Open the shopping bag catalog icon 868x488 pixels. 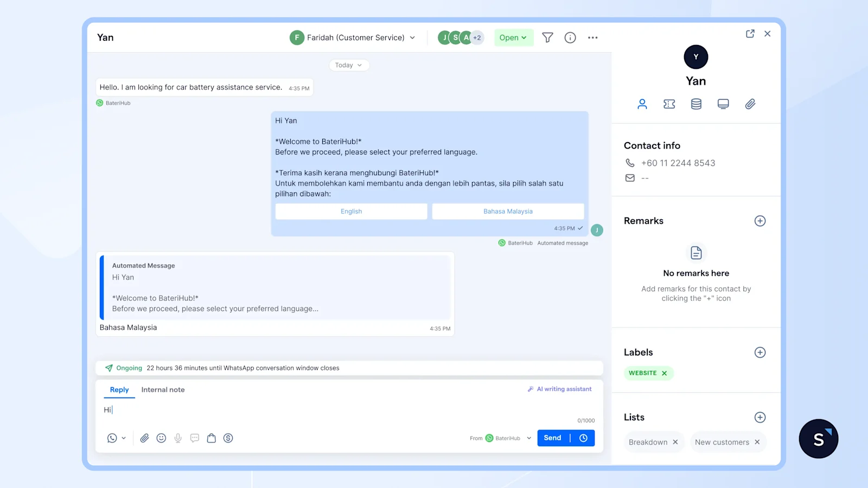click(x=212, y=438)
